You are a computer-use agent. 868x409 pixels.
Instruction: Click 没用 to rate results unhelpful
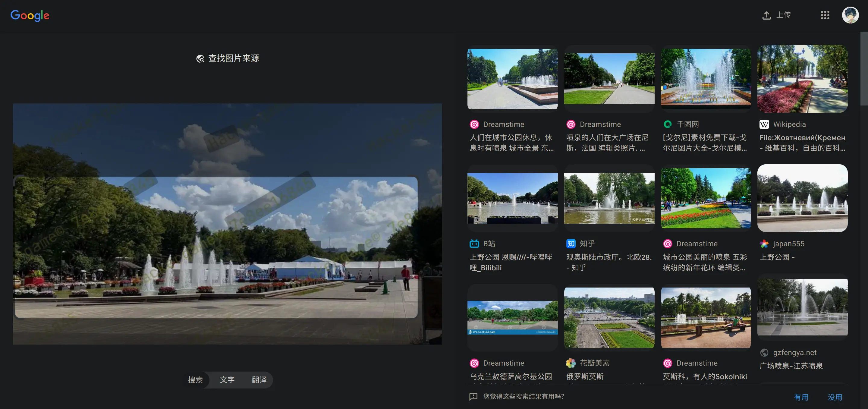(x=835, y=397)
